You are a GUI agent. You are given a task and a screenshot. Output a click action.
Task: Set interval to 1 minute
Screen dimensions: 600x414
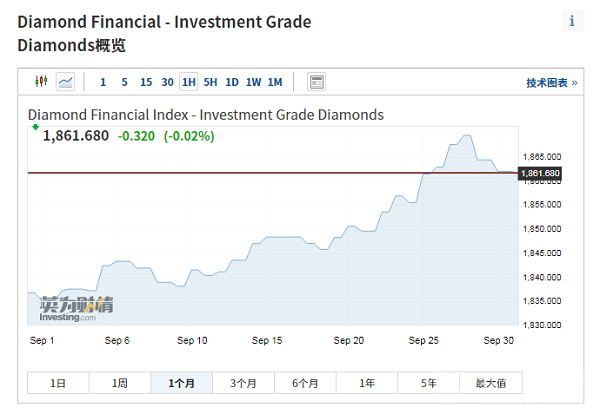(x=103, y=82)
